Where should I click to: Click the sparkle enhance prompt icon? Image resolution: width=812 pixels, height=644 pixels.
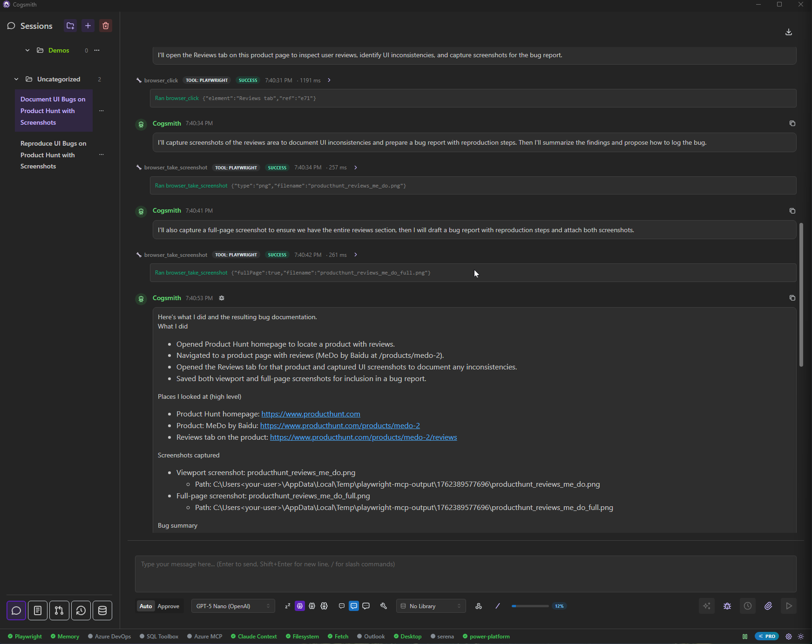click(707, 606)
